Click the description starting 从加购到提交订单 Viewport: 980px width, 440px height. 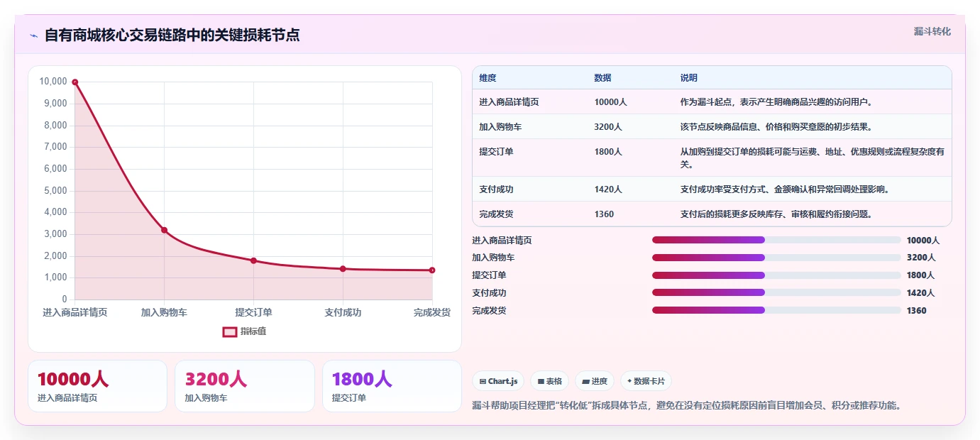pos(812,158)
